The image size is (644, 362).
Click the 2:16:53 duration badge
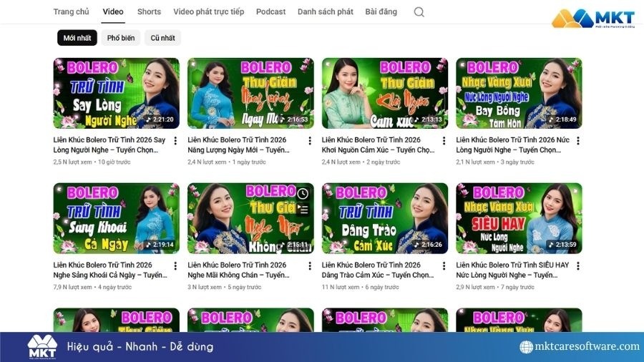coord(295,119)
